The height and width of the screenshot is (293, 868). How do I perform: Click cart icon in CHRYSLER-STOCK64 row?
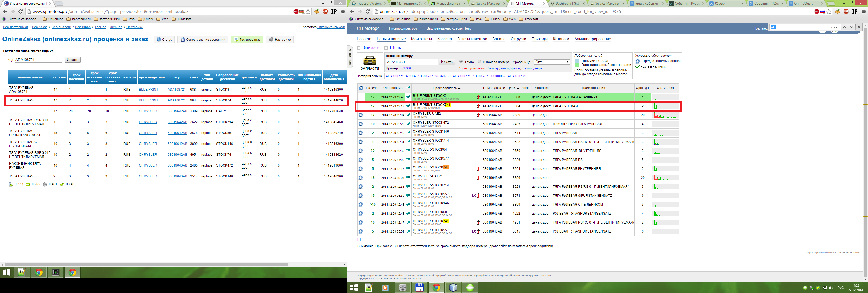click(408, 151)
